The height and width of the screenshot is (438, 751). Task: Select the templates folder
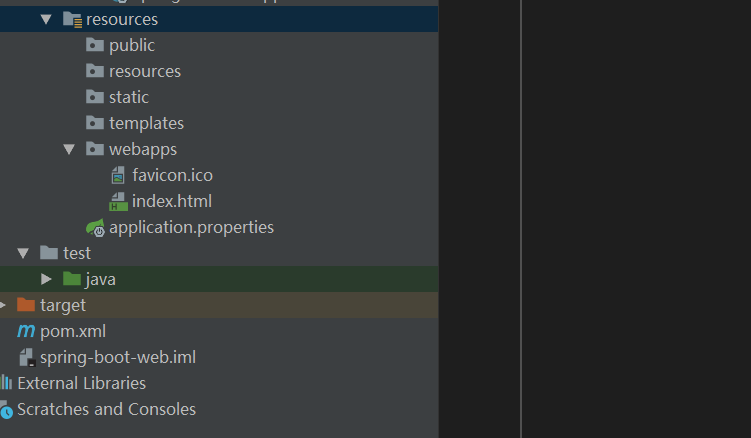(x=146, y=123)
